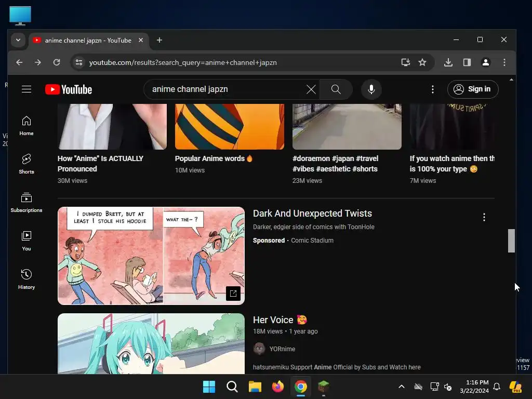The image size is (532, 399).
Task: Open the You library section
Action: coord(26,241)
